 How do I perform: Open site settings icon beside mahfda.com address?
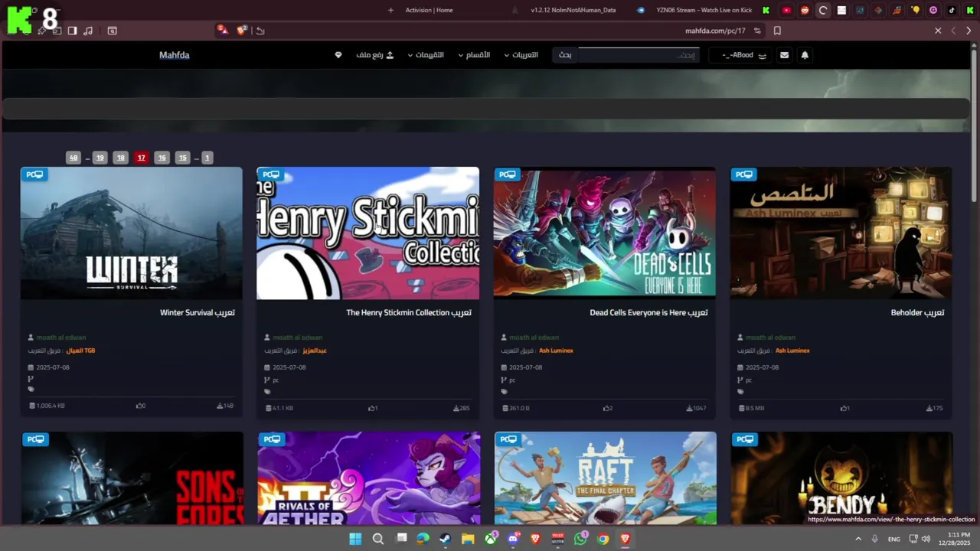pos(757,31)
